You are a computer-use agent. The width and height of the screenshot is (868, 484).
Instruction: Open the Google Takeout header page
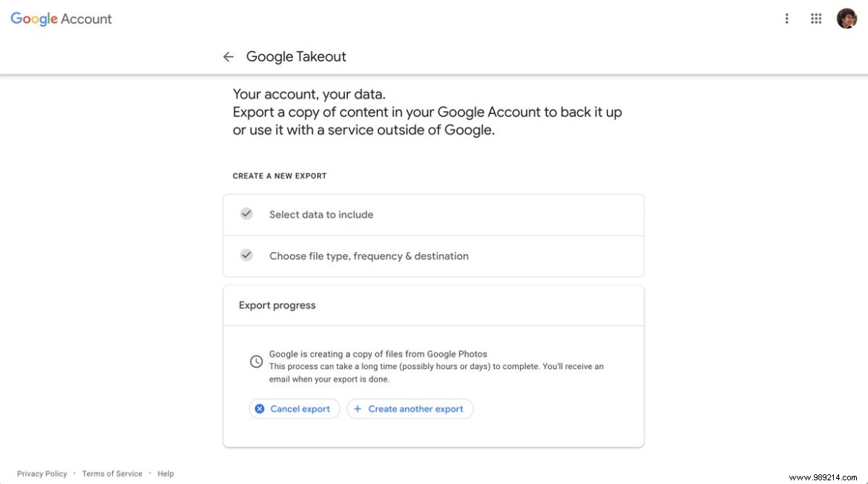click(296, 56)
